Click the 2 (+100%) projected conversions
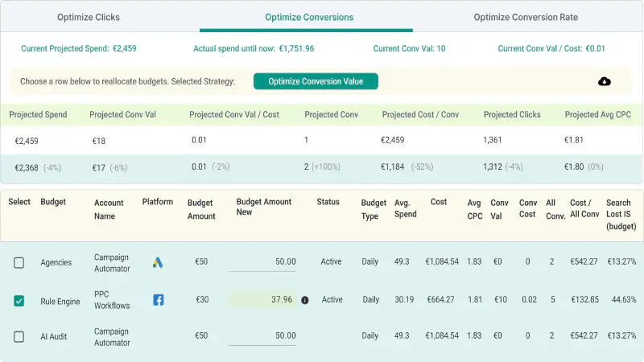Viewport: 644px width, 362px height. pos(322,167)
